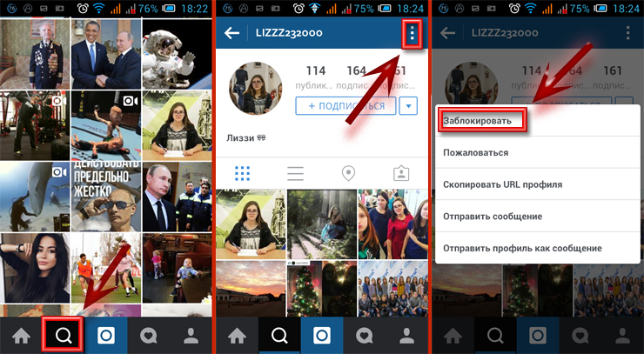Open profile person icon in left screen
The image size is (644, 354).
[191, 336]
